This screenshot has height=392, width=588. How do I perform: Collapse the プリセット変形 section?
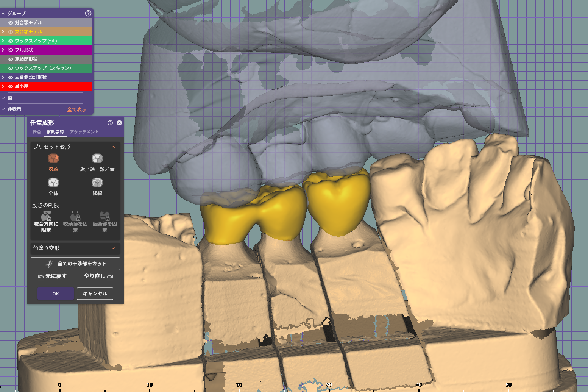click(x=113, y=147)
